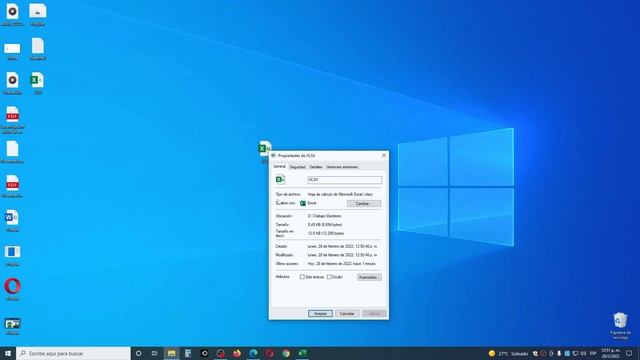This screenshot has width=640, height=360.
Task: Open File Explorer from the taskbar
Action: point(171,353)
